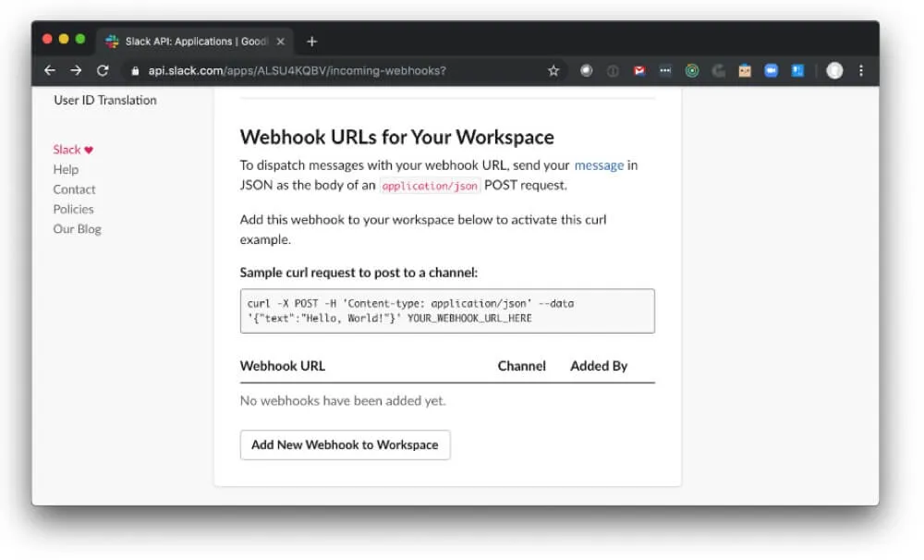
Task: Open the green target extension icon
Action: coord(692,69)
